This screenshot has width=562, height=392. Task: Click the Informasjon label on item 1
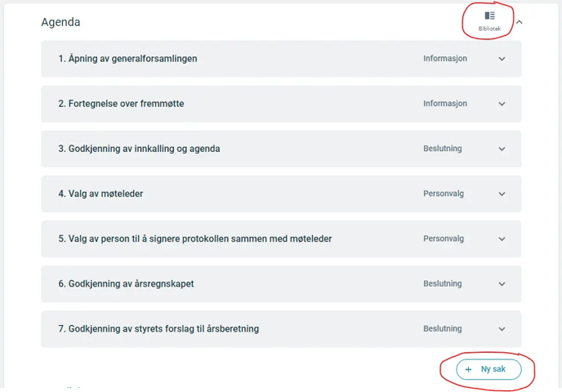tap(445, 59)
